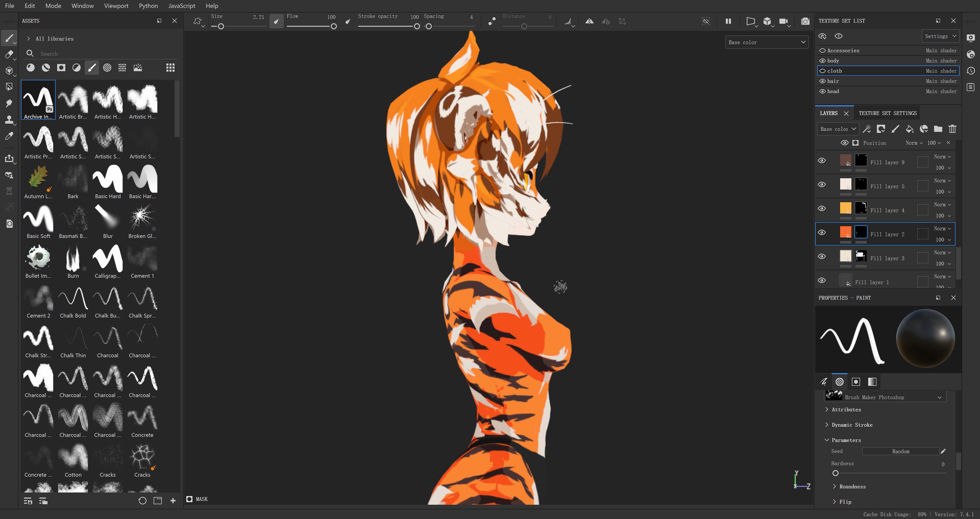The width and height of the screenshot is (980, 519).
Task: Switch to Texture Set Settings tab
Action: (x=888, y=113)
